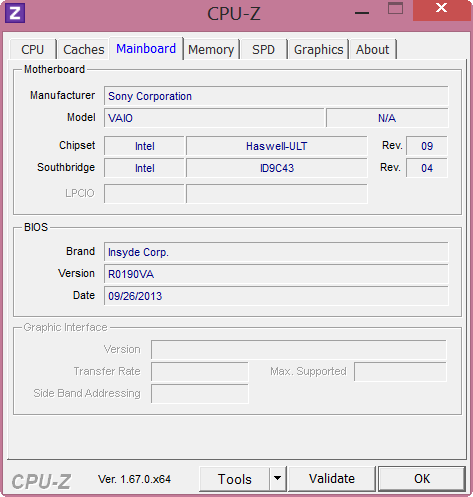Screen dimensions: 473x497
Task: Open the CPU tab
Action: [33, 49]
